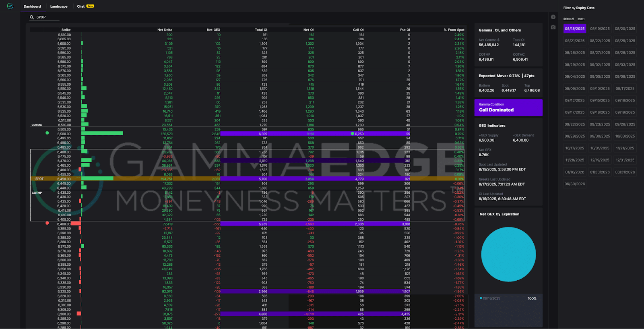Click the red bar on the 6,400.00 row

[76, 223]
